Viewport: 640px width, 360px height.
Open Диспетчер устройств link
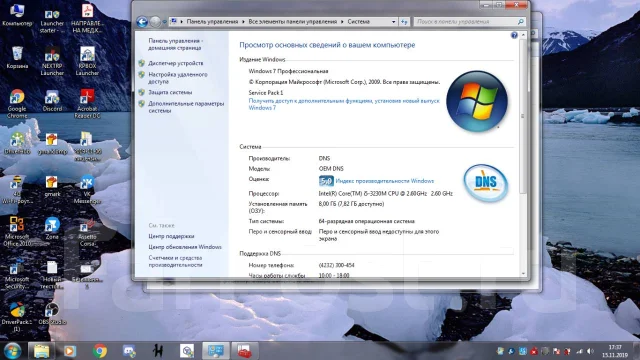176,63
